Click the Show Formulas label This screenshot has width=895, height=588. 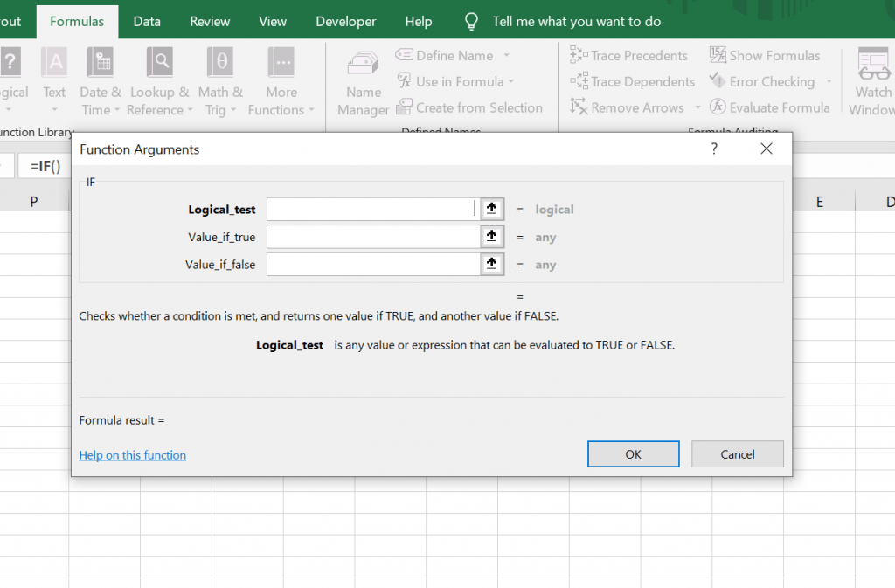pos(774,55)
